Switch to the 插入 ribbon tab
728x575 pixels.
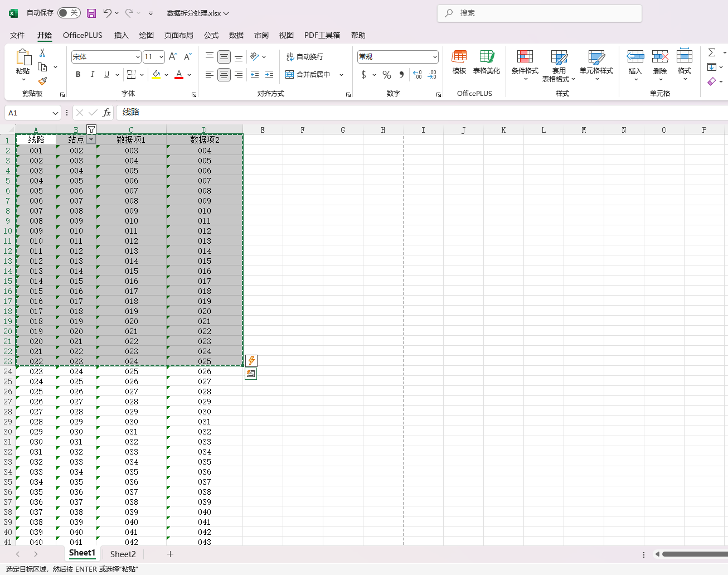click(x=122, y=35)
